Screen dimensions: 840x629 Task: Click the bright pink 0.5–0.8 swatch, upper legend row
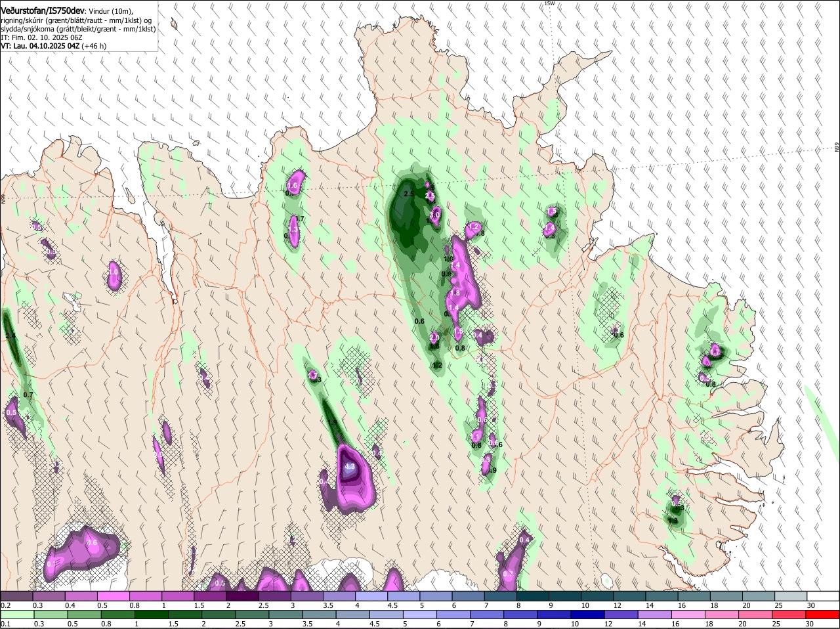113,596
